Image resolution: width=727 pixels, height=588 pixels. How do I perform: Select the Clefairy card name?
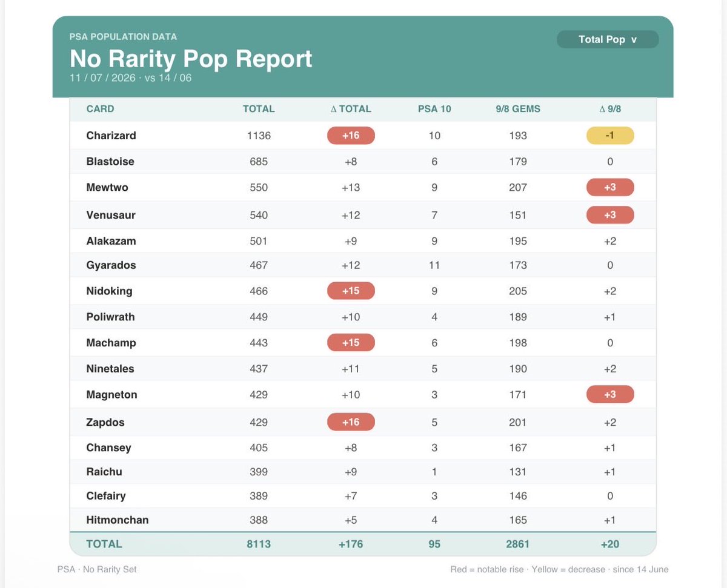click(x=106, y=496)
